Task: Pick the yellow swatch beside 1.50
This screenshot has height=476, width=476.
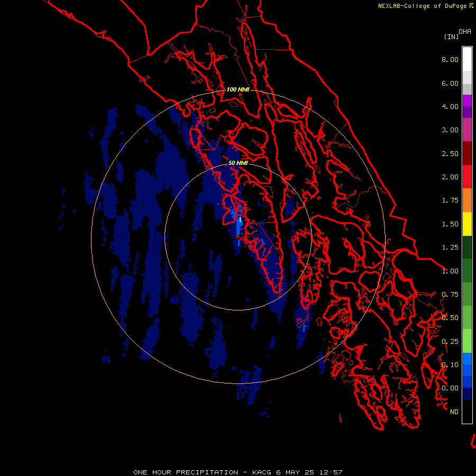Action: click(x=467, y=224)
